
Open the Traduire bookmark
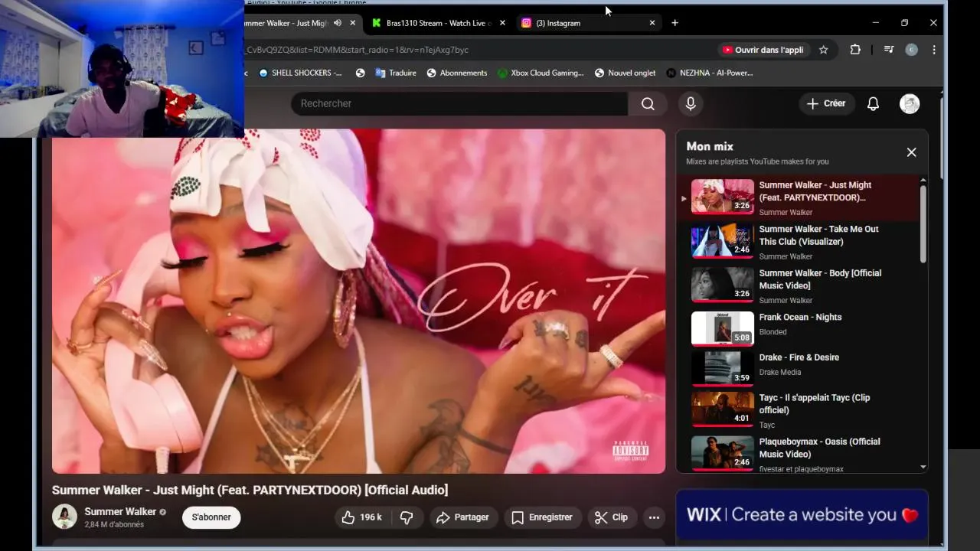coord(396,73)
